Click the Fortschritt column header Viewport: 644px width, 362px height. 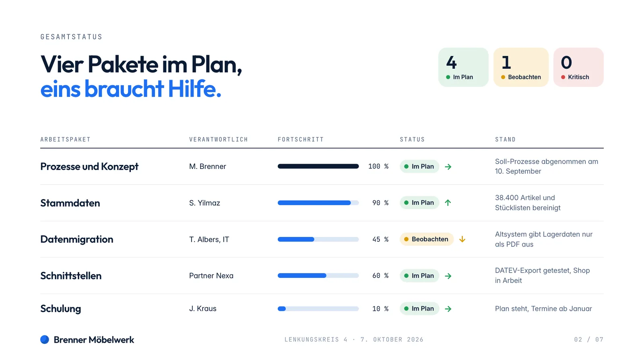[x=301, y=140]
